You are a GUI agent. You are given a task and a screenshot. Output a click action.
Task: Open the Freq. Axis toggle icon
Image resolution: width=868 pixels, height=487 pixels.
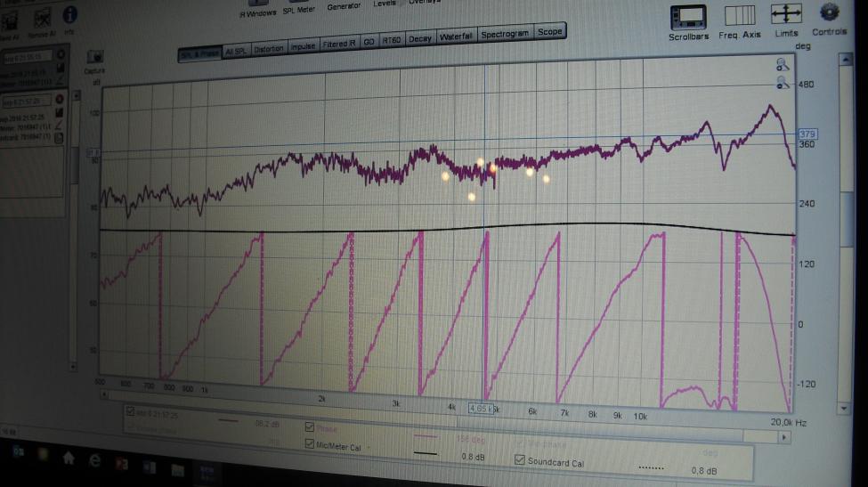pos(740,15)
